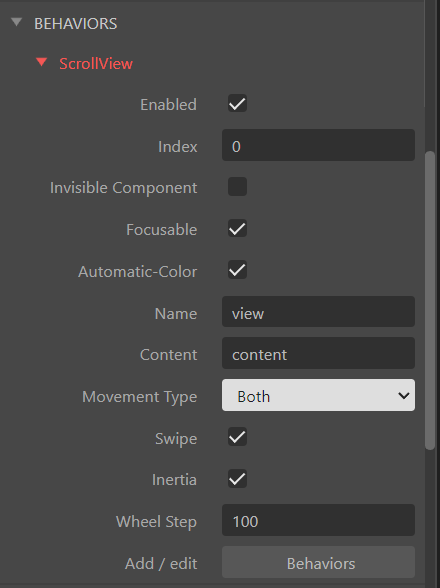Uncheck the Enabled checkbox

[x=237, y=104]
